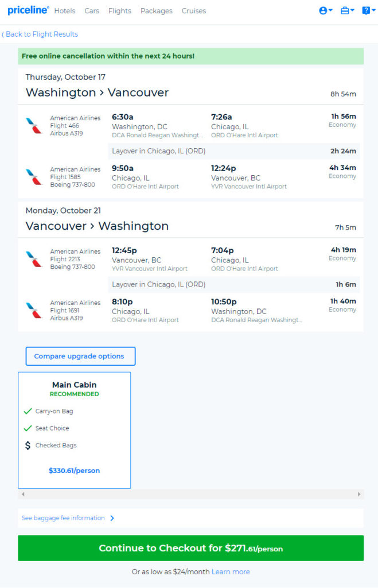Click fare scrollbar right arrow
This screenshot has height=588, width=378.
[359, 494]
